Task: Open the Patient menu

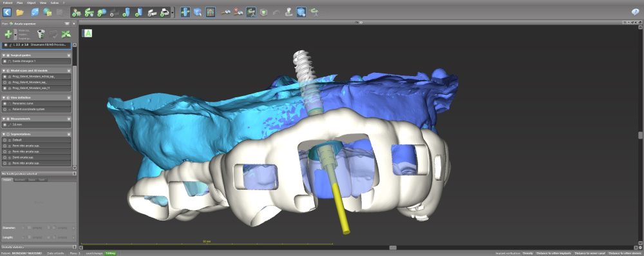Action: pos(7,3)
